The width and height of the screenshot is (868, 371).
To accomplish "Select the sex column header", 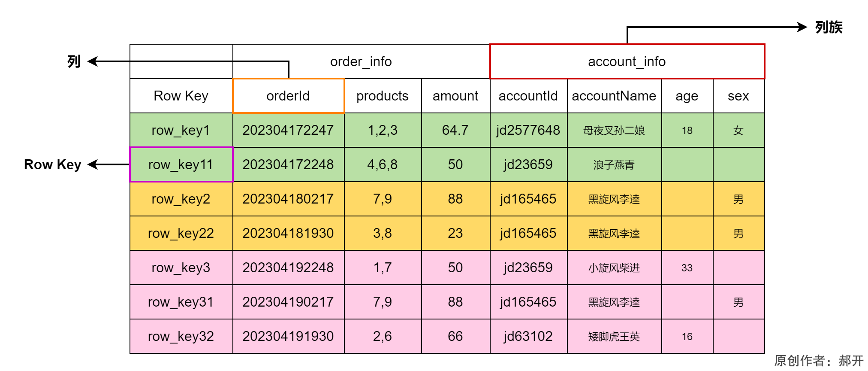I will click(738, 96).
